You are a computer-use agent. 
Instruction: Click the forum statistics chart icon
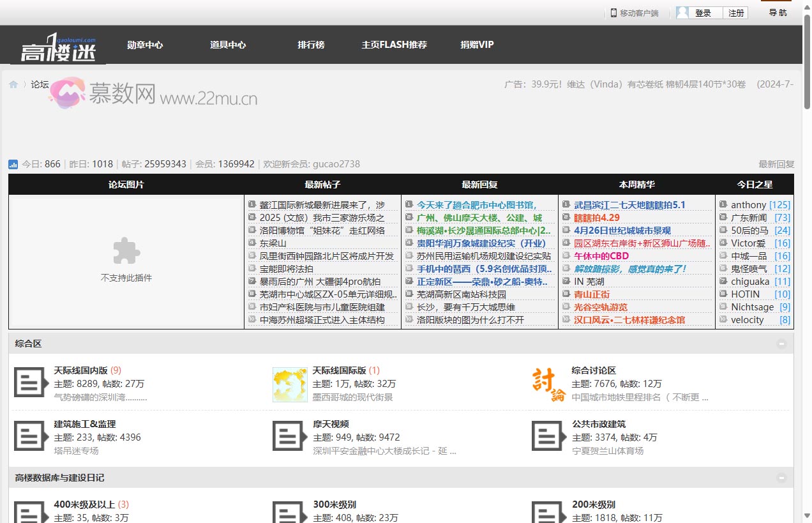13,164
